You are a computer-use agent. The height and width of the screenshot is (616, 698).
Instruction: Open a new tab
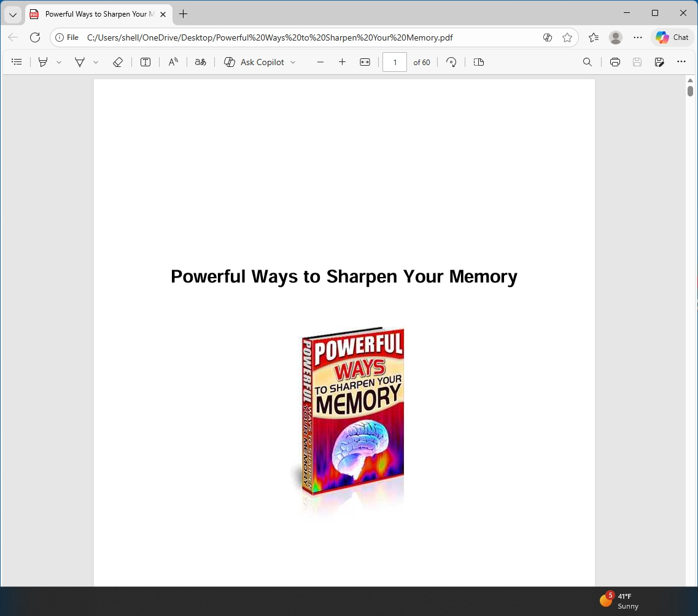coord(183,14)
